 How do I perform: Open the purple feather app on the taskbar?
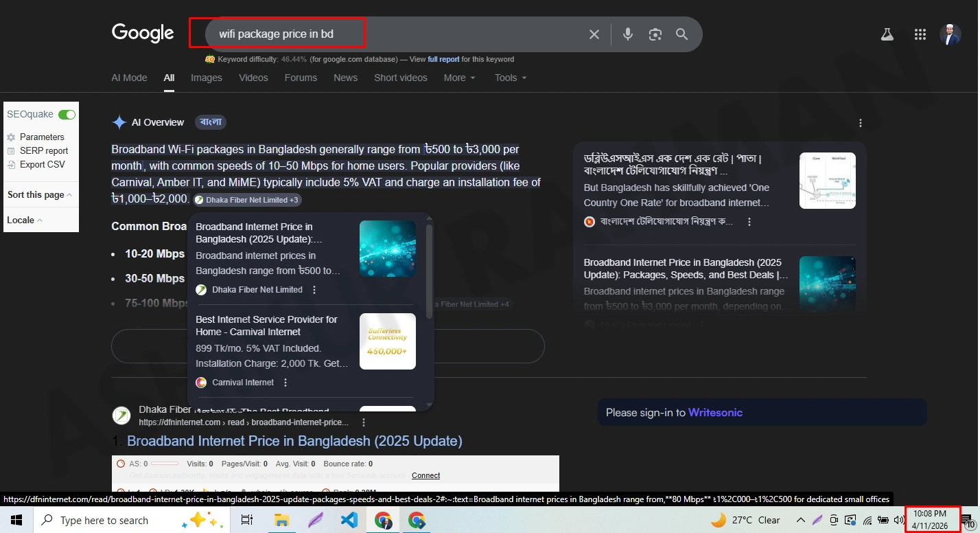(x=316, y=520)
